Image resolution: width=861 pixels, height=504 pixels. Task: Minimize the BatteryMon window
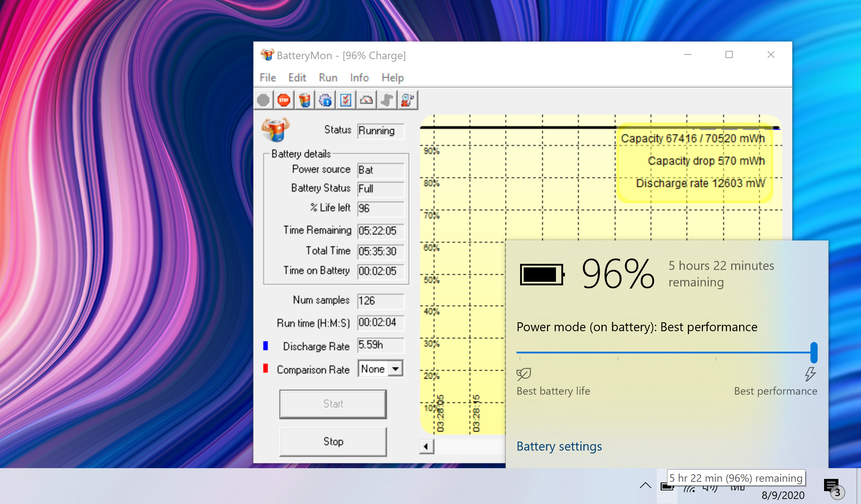[x=688, y=55]
